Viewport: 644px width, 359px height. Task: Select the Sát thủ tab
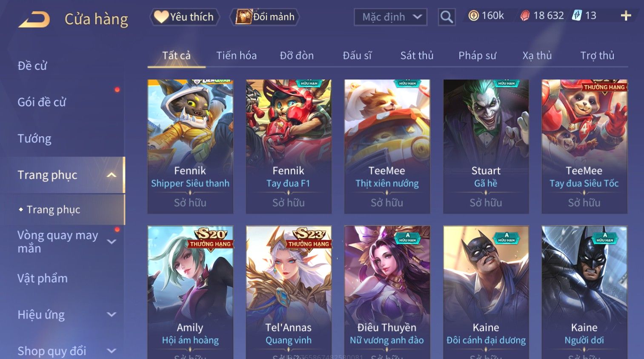pyautogui.click(x=417, y=56)
